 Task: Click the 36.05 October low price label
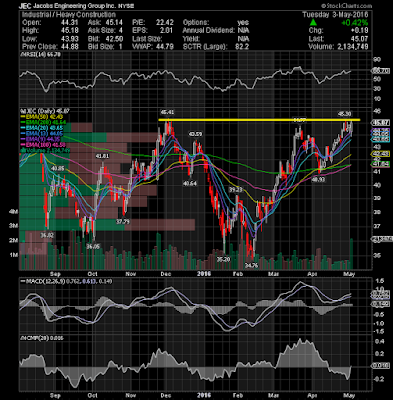pos(93,246)
